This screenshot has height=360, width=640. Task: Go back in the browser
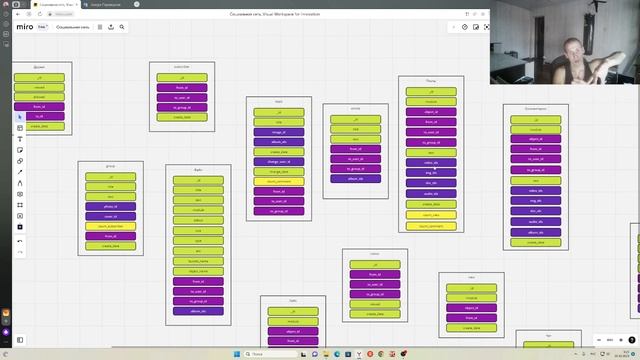click(18, 14)
